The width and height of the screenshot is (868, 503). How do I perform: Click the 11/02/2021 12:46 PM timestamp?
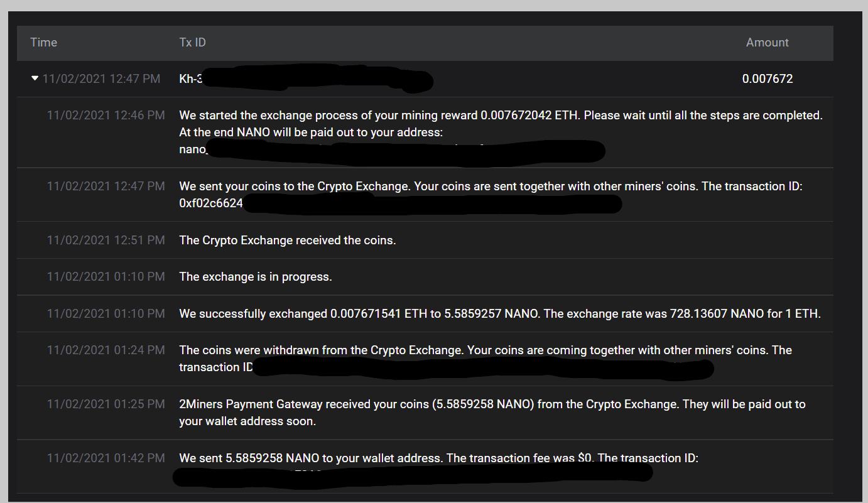pyautogui.click(x=106, y=116)
